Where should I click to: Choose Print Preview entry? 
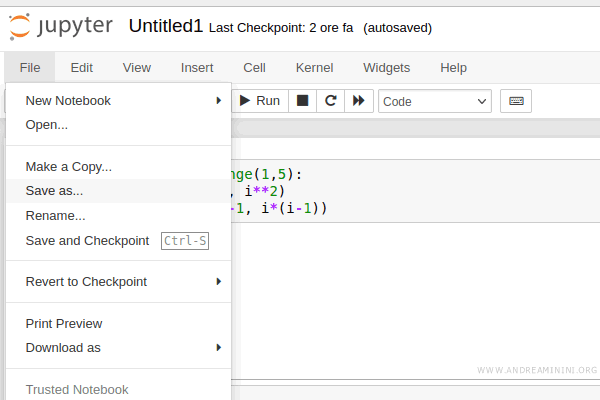(x=64, y=323)
